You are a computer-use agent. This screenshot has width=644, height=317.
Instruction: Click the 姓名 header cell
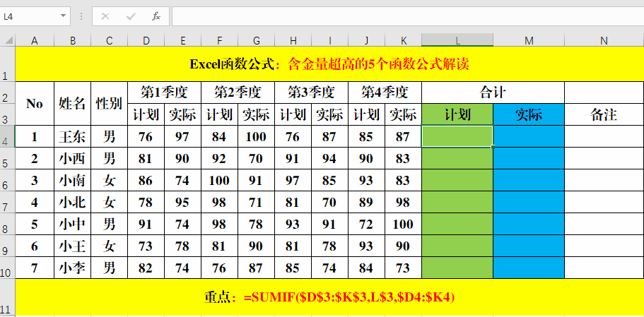(x=72, y=103)
